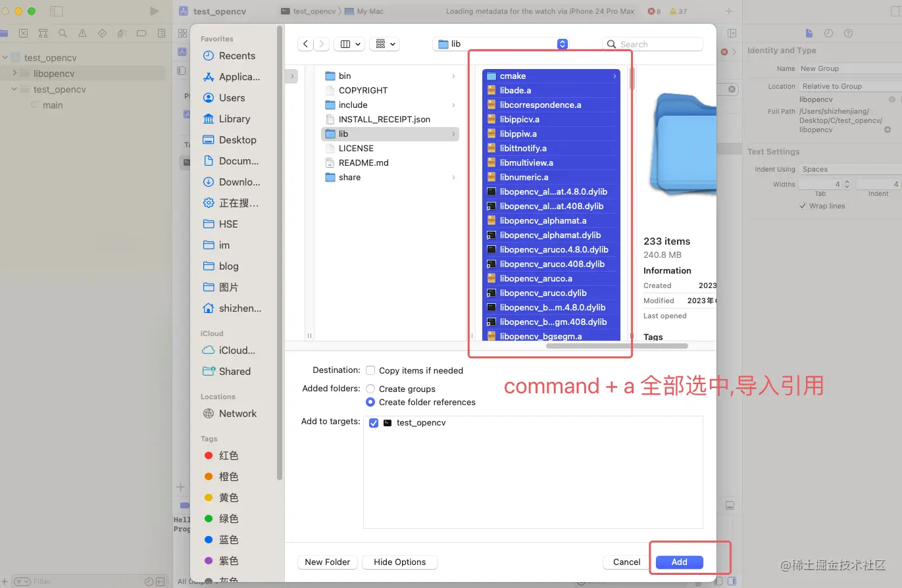
Task: Go back in file dialog navigation
Action: tap(305, 44)
